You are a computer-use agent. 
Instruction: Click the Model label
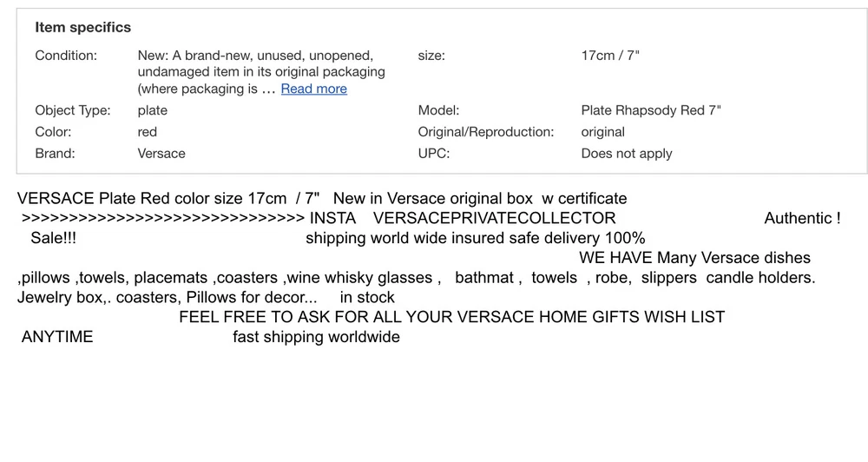(x=438, y=110)
